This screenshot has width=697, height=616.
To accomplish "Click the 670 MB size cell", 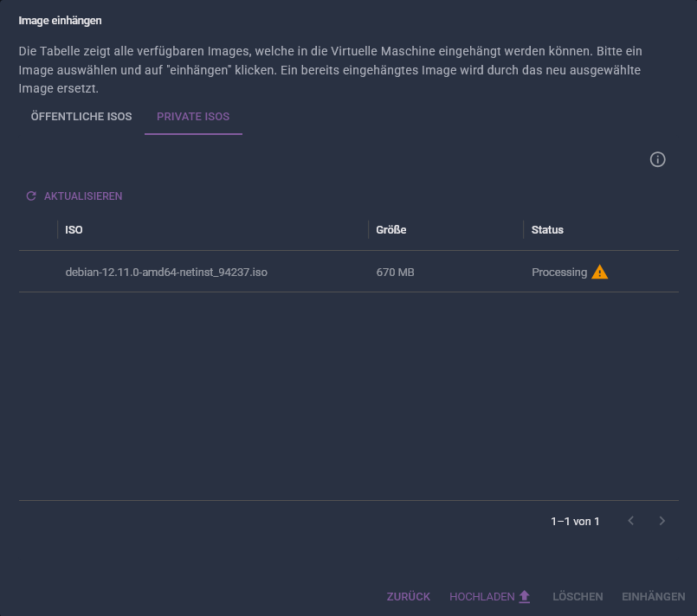I will (x=395, y=273).
